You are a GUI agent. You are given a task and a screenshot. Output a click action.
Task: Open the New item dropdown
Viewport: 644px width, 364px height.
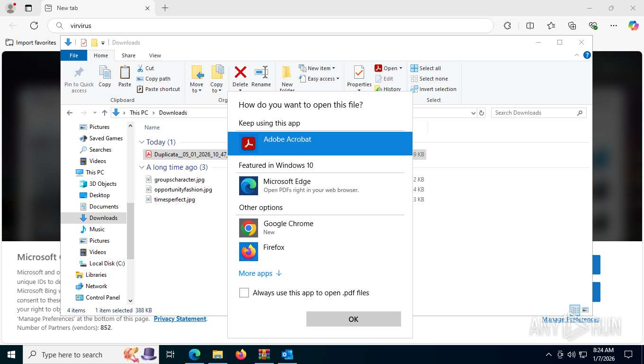(317, 68)
